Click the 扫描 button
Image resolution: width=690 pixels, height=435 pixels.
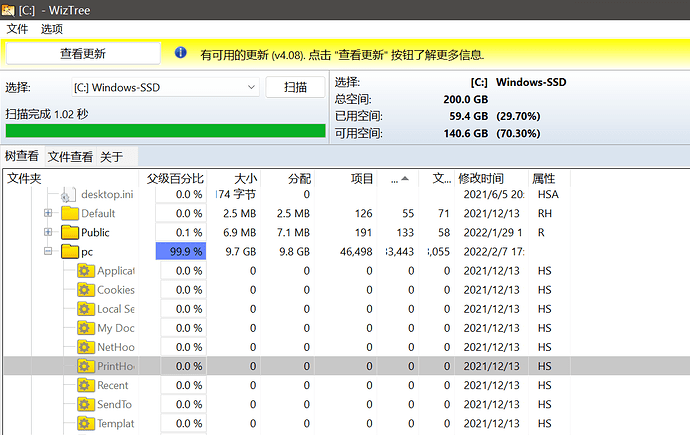pyautogui.click(x=295, y=87)
